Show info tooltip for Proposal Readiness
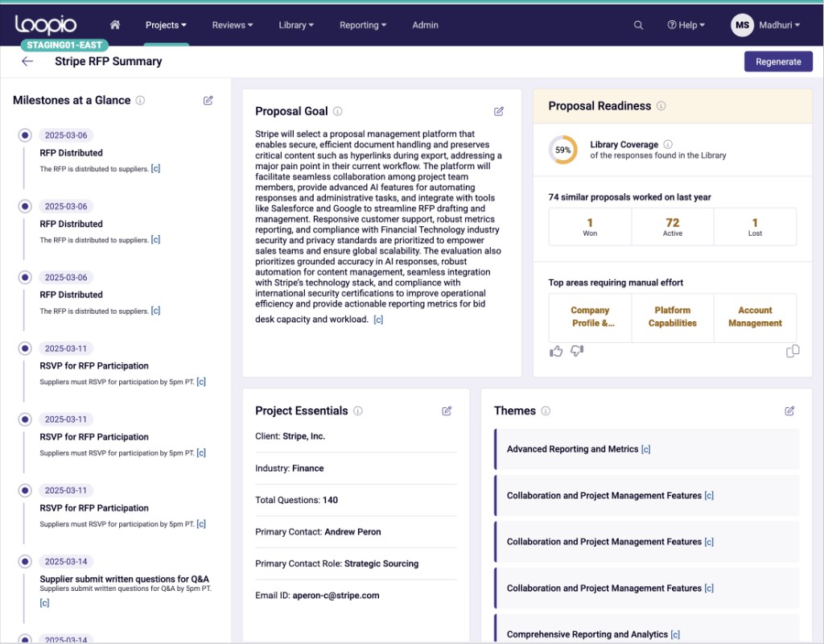Viewport: 824px width, 644px height. [661, 105]
